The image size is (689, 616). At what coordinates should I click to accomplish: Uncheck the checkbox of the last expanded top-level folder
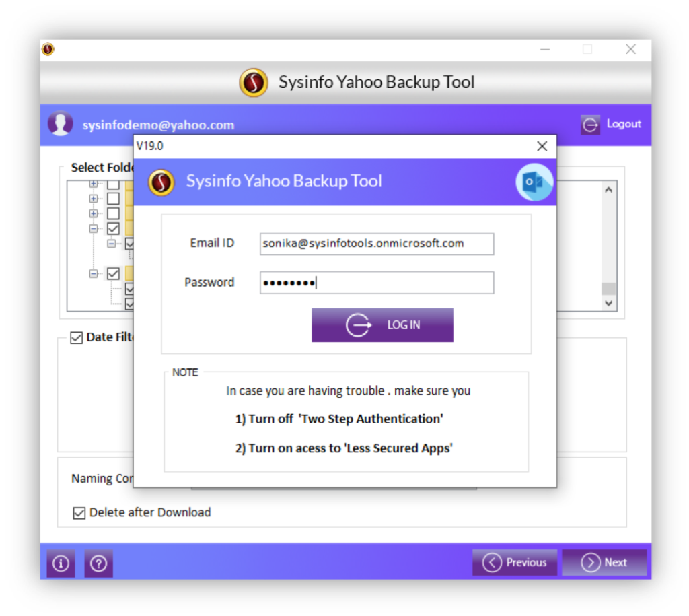pyautogui.click(x=113, y=274)
